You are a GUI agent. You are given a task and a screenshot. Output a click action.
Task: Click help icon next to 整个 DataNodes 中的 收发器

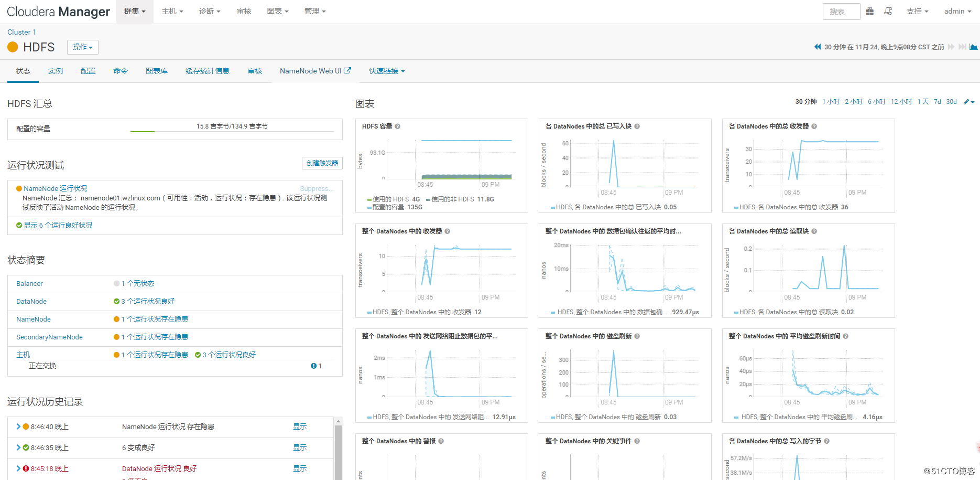[448, 231]
